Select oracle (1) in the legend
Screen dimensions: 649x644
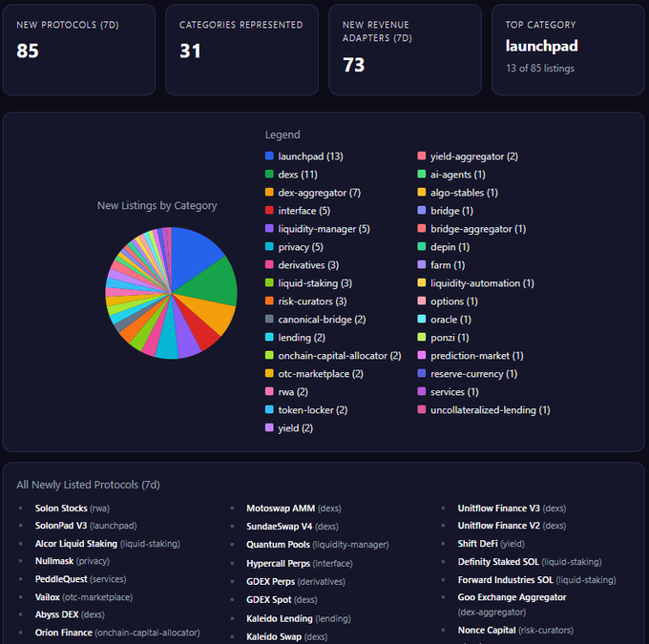tap(444, 320)
